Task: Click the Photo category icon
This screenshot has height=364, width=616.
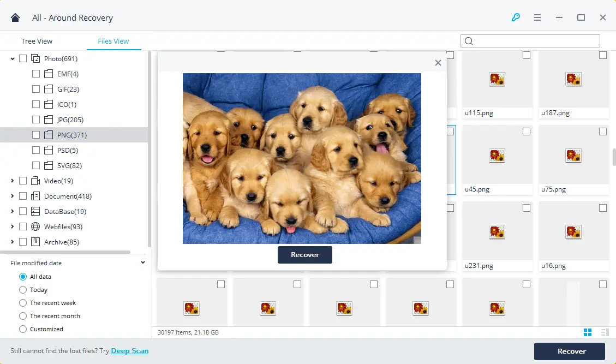Action: tap(35, 58)
